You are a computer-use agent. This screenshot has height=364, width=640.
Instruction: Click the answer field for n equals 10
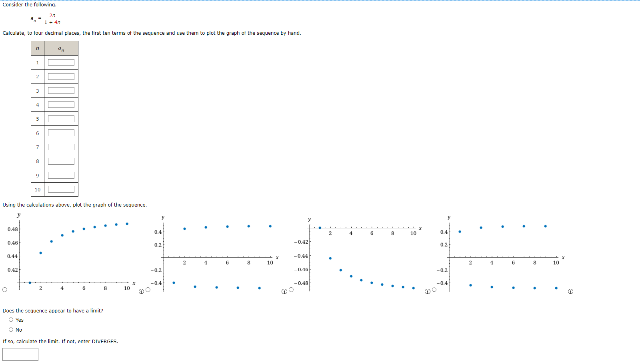point(61,189)
